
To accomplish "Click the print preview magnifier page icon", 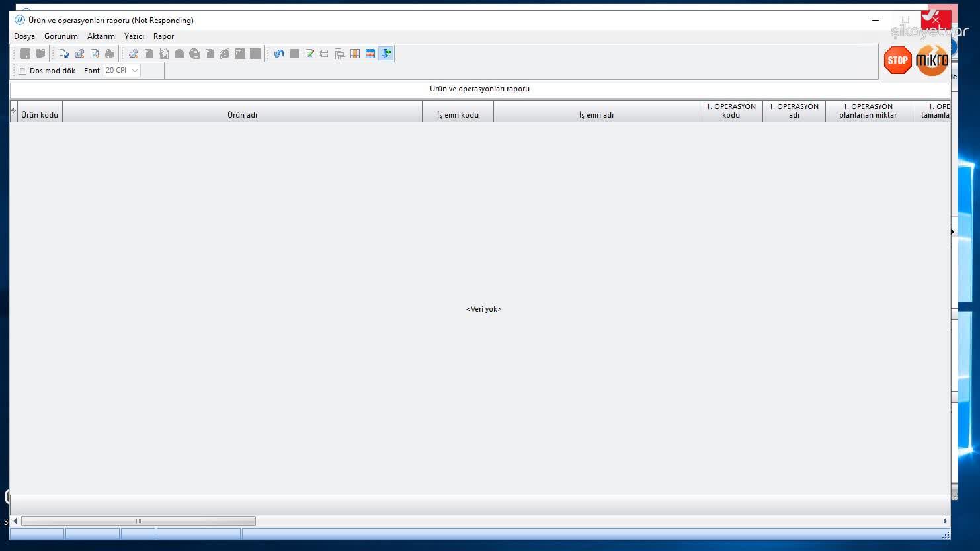I will point(95,54).
